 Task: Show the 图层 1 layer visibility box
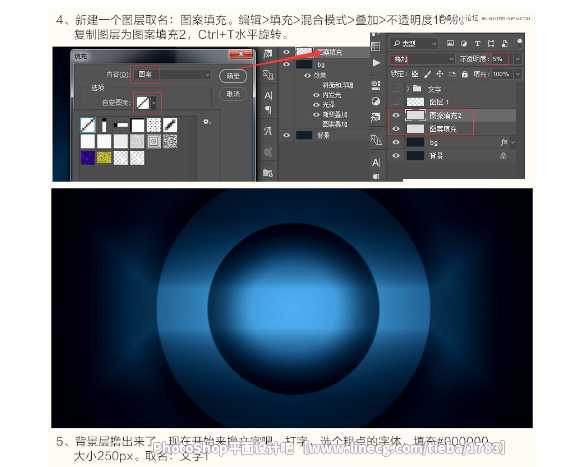coord(396,102)
